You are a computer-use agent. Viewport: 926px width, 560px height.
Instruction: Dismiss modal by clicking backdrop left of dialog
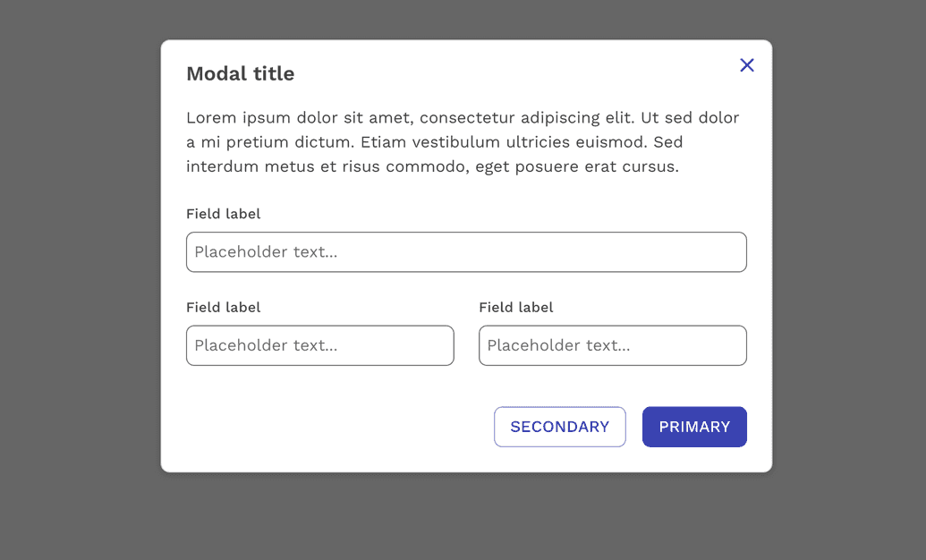tap(81, 268)
